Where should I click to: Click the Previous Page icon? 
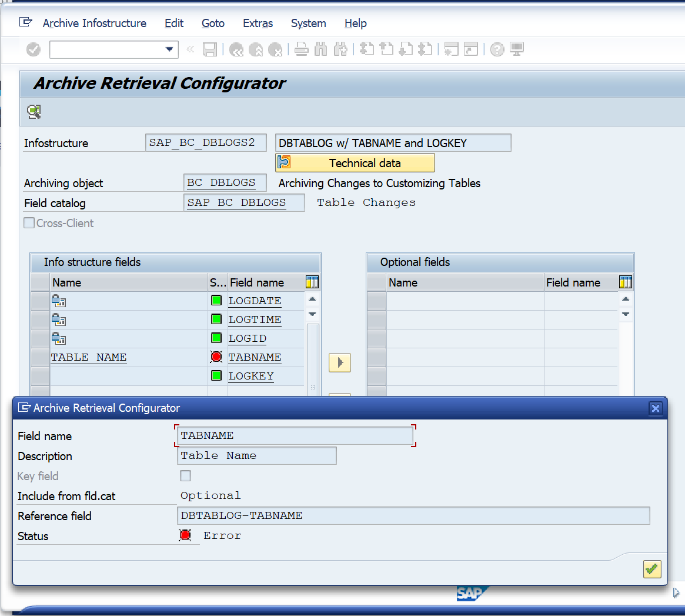[386, 48]
